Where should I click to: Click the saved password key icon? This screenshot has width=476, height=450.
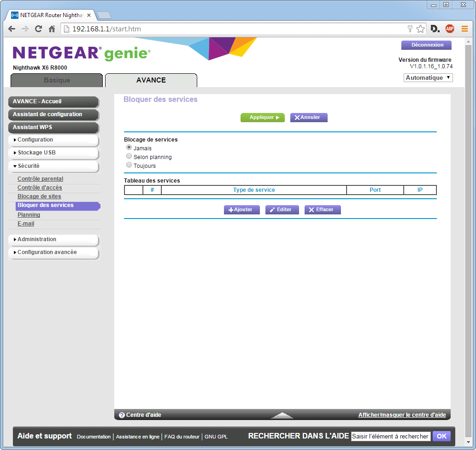point(410,29)
